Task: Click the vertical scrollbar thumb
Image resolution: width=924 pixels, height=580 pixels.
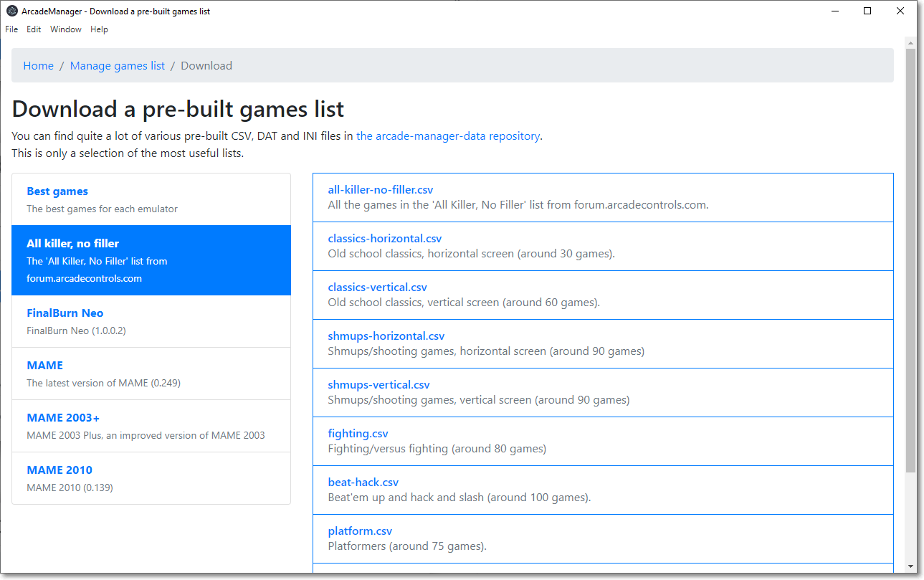Action: [910, 260]
